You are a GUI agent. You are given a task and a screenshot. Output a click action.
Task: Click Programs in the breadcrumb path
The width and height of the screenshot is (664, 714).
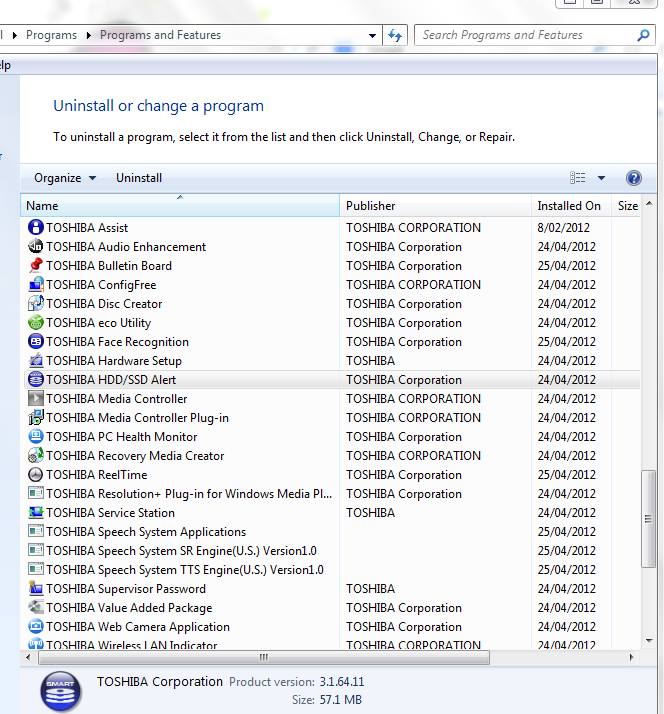pos(51,35)
